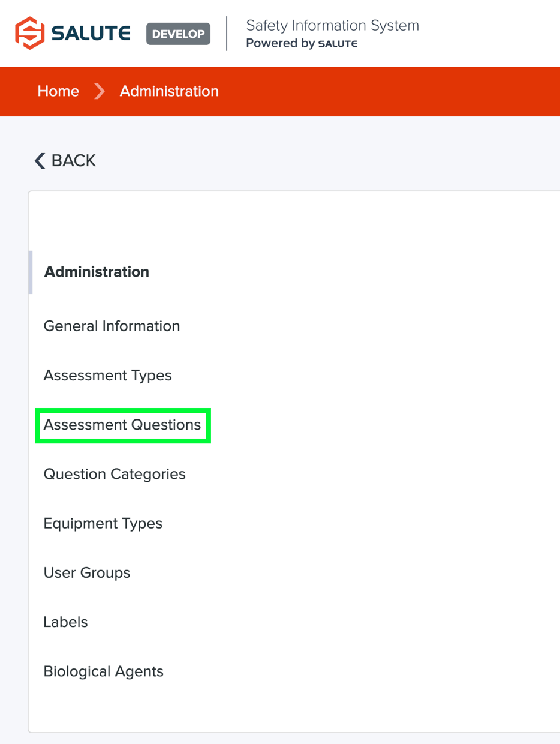Click the DEVELOP environment badge
This screenshot has height=744, width=560.
click(178, 34)
